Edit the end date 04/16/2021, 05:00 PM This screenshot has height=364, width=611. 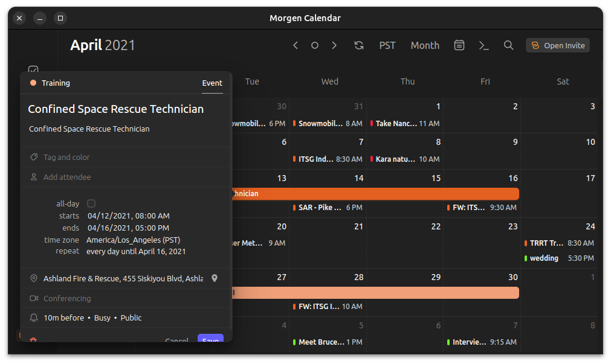pos(128,228)
